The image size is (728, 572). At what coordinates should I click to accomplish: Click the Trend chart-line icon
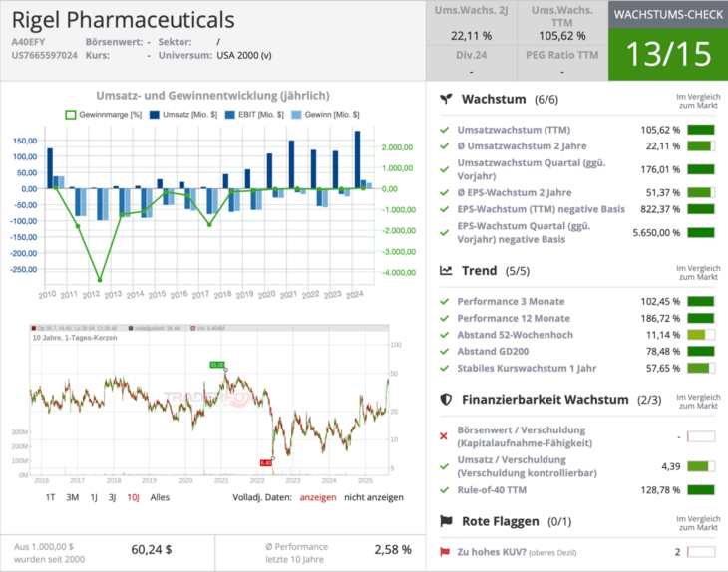[x=446, y=270]
